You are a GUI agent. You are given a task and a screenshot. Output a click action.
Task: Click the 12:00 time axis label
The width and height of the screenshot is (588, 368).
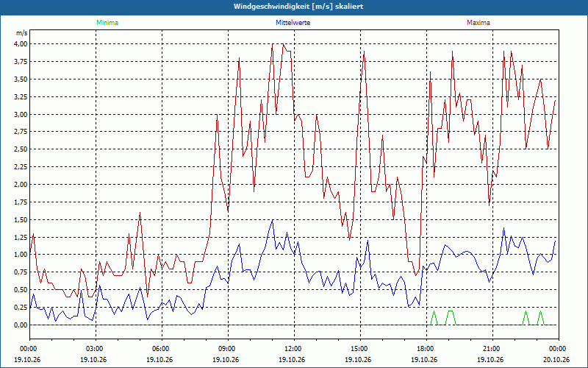[x=294, y=349]
